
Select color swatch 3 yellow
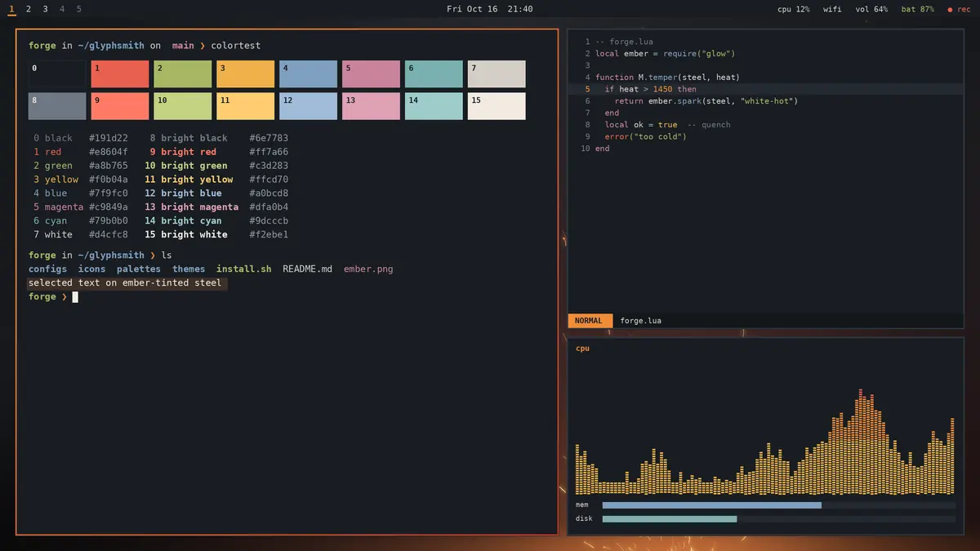[x=246, y=74]
